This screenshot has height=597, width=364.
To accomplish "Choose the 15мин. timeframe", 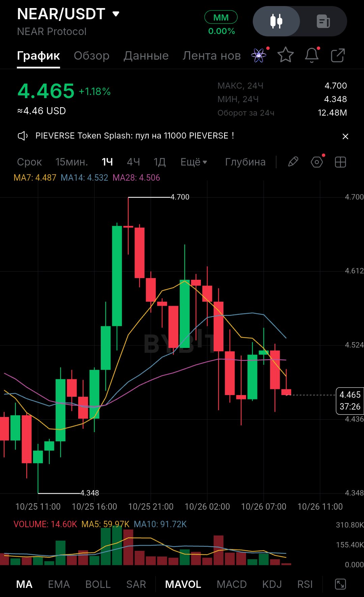I will [71, 162].
